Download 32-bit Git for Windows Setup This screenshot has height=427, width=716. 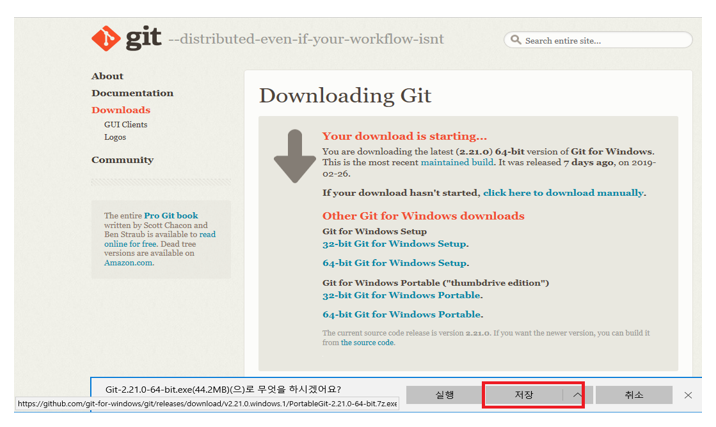tap(395, 244)
